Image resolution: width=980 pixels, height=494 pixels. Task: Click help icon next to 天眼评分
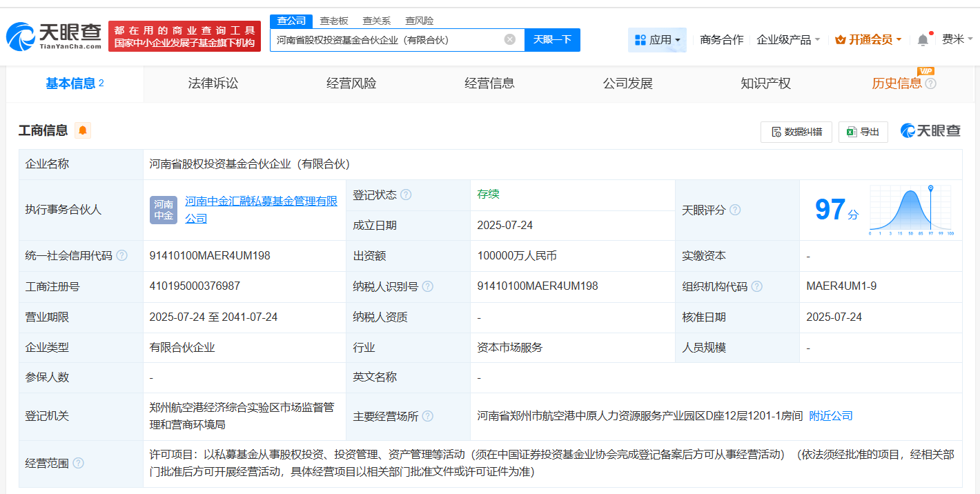(x=735, y=210)
